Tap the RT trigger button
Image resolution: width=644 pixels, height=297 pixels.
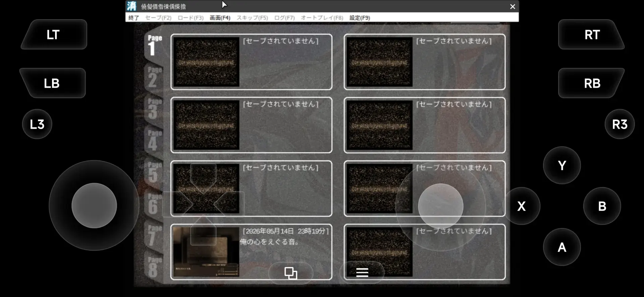pyautogui.click(x=591, y=35)
